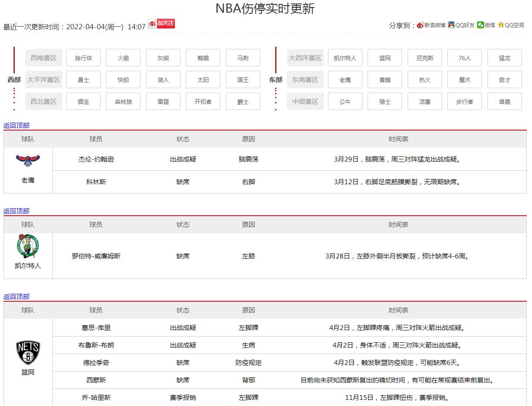
Task: Select the 火箭 team button
Action: point(123,58)
